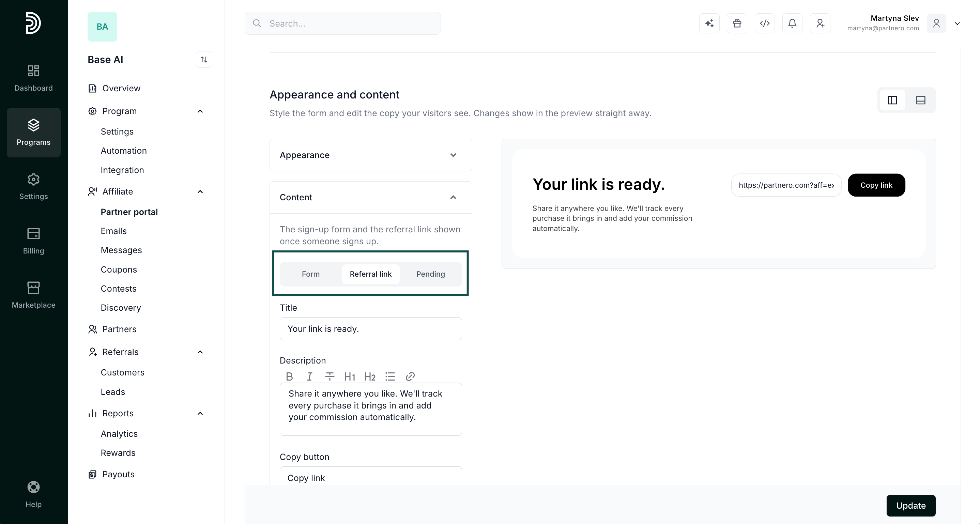Click the switch program arrows icon
The width and height of the screenshot is (980, 524).
(204, 59)
